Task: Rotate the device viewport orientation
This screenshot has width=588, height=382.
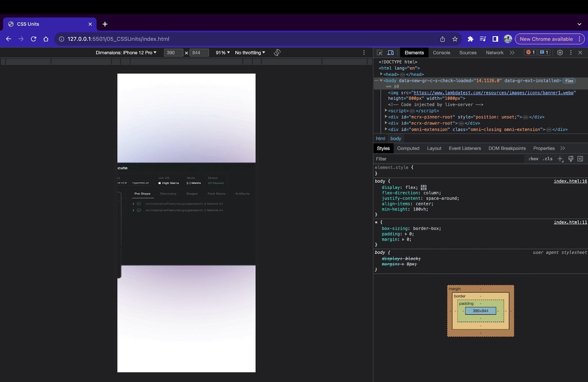Action: pos(277,53)
